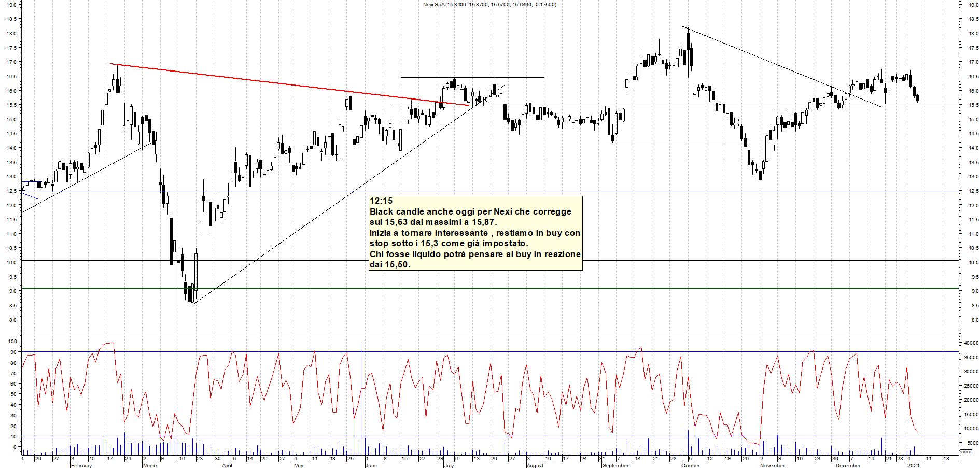
Task: Click the 30000 volume scale label
Action: [x=971, y=372]
